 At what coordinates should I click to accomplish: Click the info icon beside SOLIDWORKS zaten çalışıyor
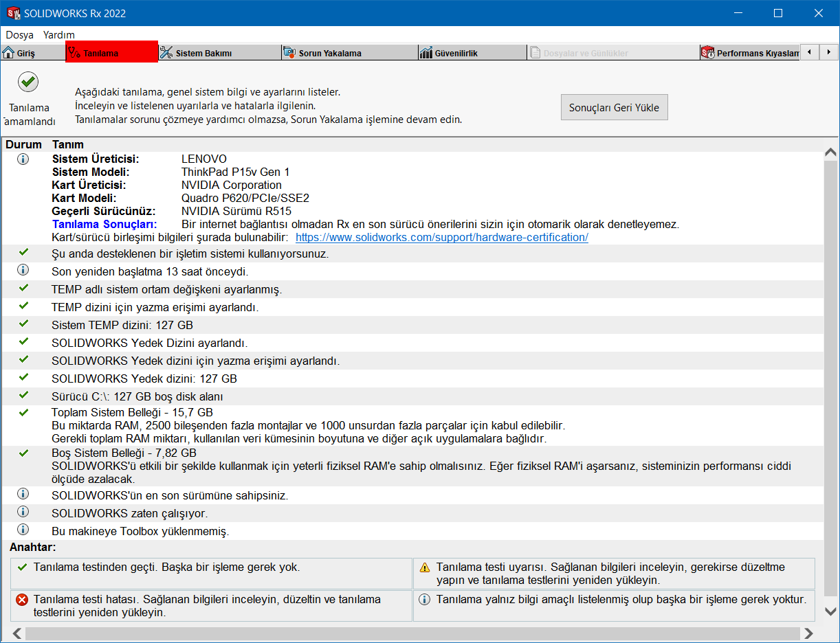23,512
